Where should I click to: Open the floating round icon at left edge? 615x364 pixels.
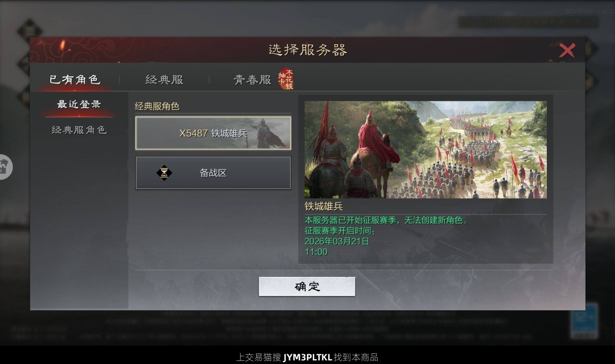pos(5,167)
